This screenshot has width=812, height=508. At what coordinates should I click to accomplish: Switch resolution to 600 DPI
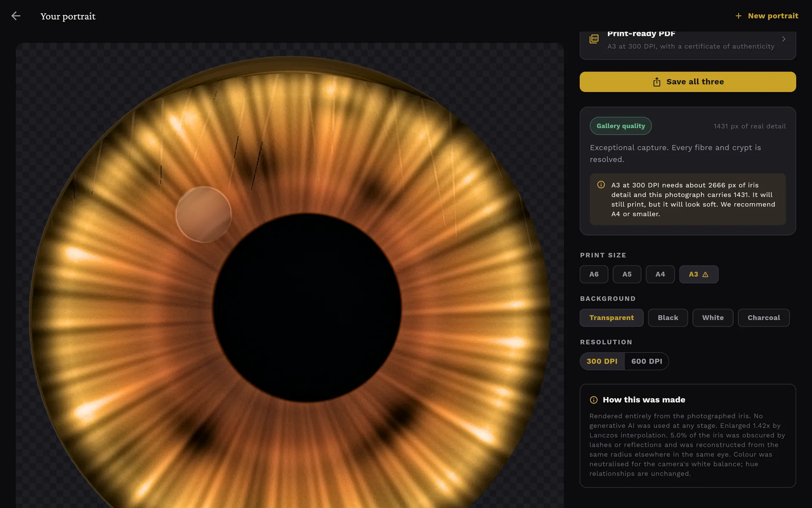[647, 361]
